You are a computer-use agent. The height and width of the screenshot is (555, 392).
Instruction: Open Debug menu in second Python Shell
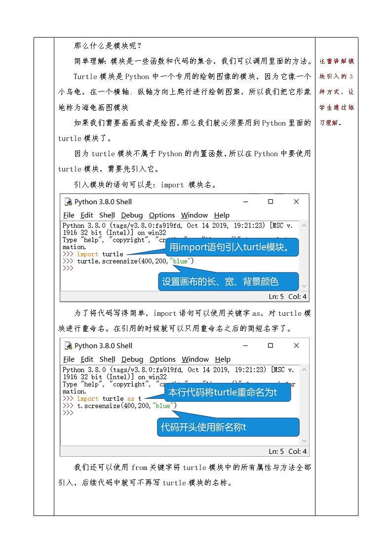point(132,359)
